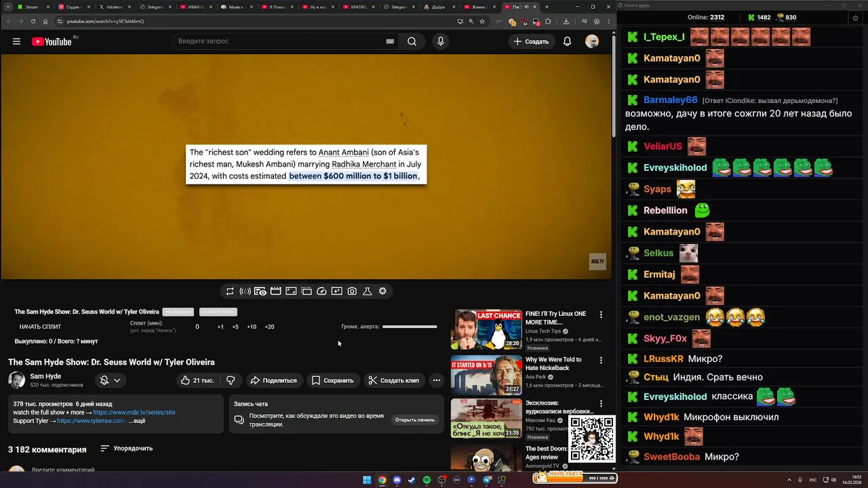Image resolution: width=868 pixels, height=488 pixels.
Task: Open YouTube notifications bell
Action: click(567, 41)
